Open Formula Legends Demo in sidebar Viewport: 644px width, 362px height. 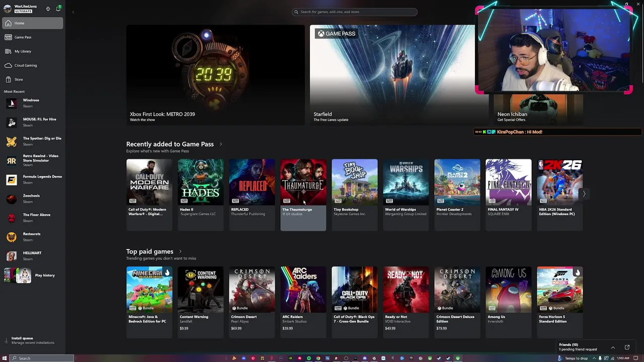coord(33,179)
